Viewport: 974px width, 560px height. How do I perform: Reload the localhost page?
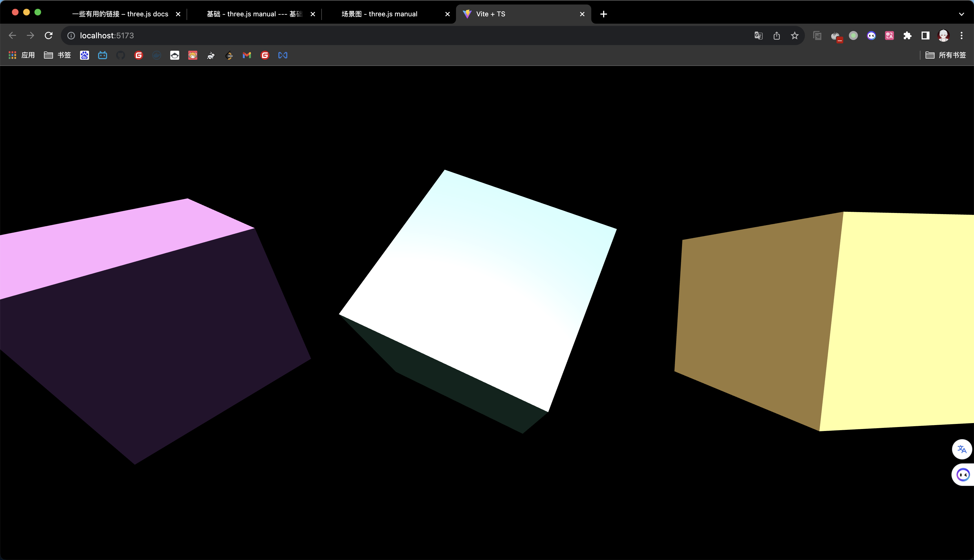[48, 36]
